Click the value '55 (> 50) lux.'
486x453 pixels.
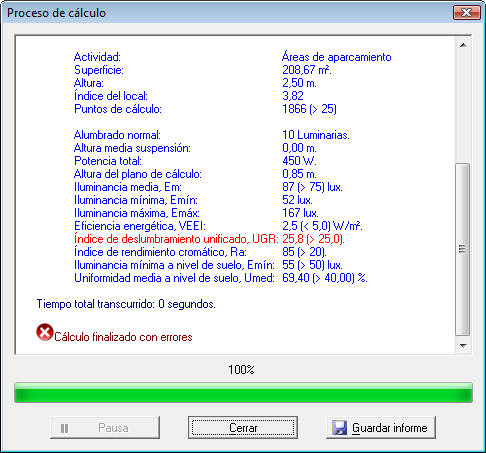(x=312, y=265)
